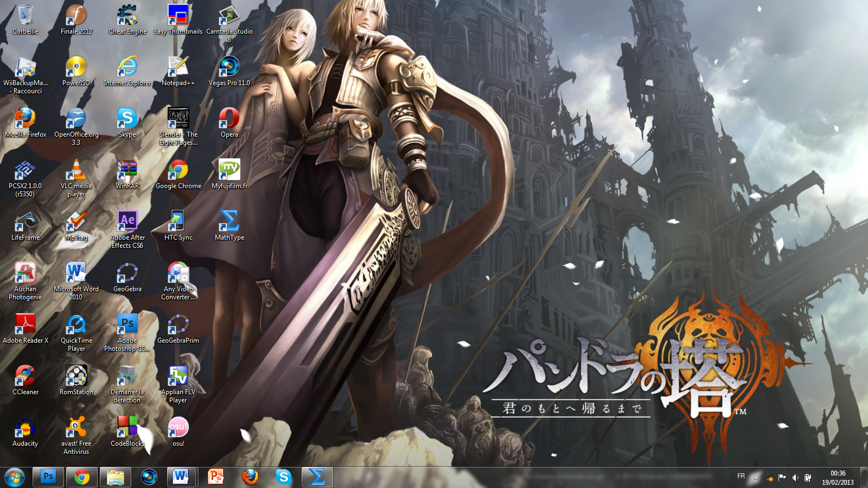Open the Windows Start menu orb
Screen dimensions: 868x488
coord(15,477)
